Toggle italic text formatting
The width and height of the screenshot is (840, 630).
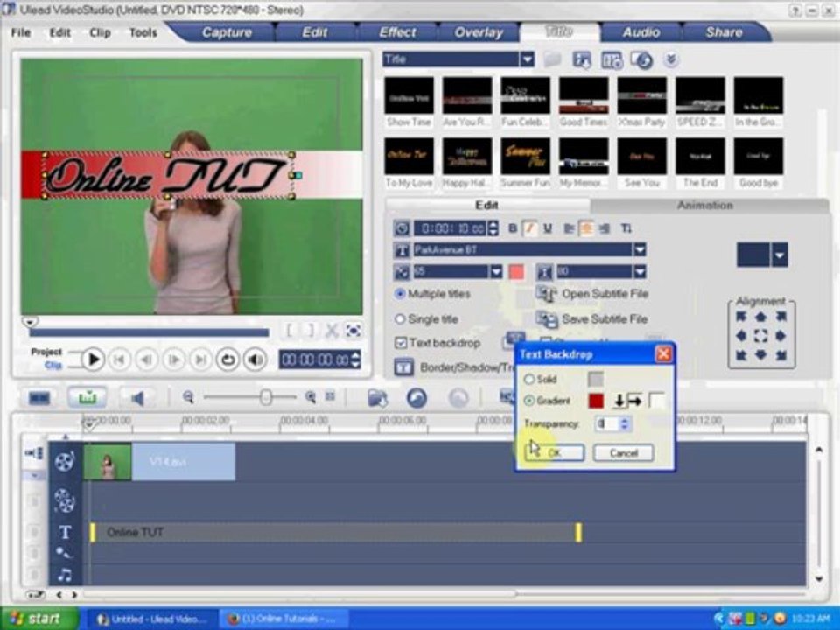pyautogui.click(x=530, y=228)
